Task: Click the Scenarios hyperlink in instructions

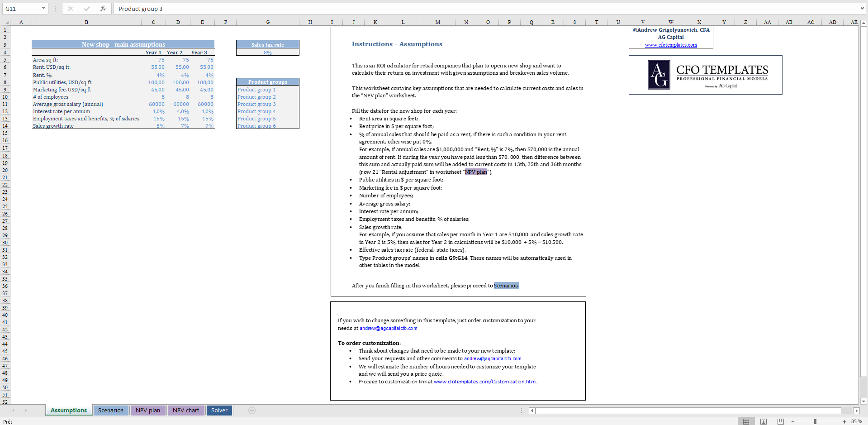Action: pyautogui.click(x=506, y=286)
